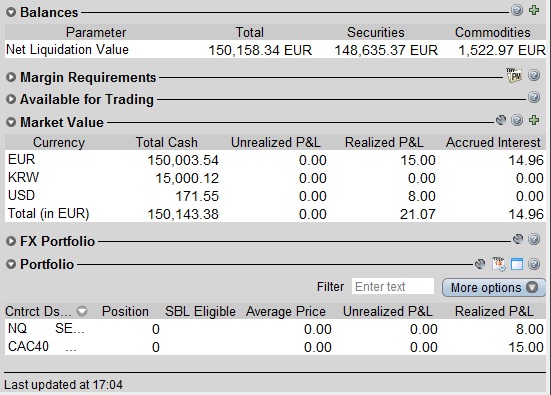Expand the Margin Requirements section
551x395 pixels.
[11, 77]
